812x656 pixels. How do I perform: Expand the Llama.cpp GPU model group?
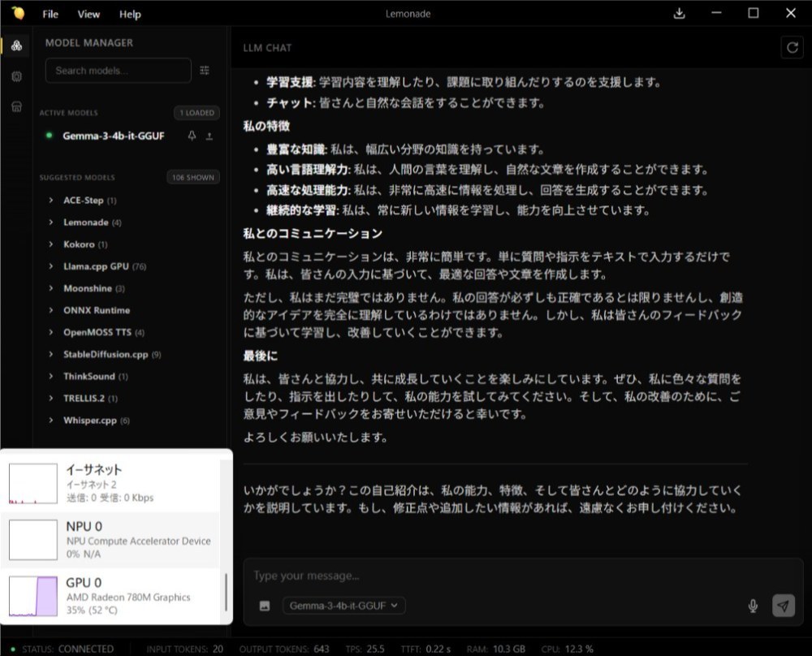(x=98, y=266)
